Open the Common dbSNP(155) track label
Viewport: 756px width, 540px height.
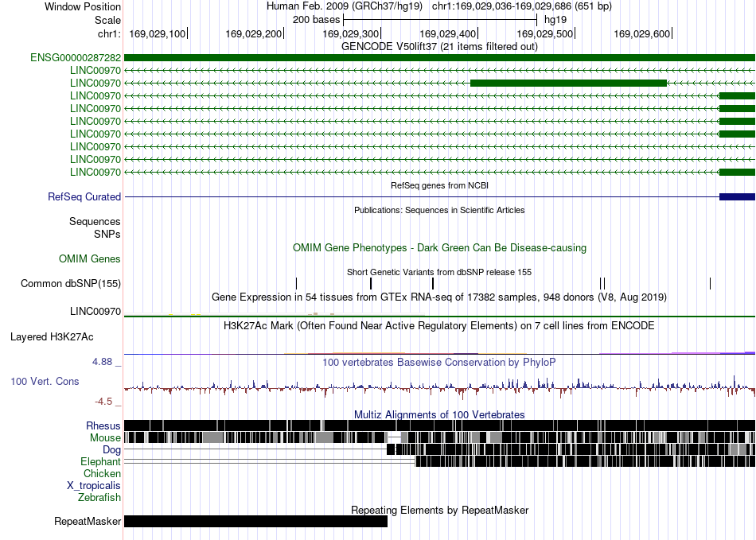pos(71,284)
